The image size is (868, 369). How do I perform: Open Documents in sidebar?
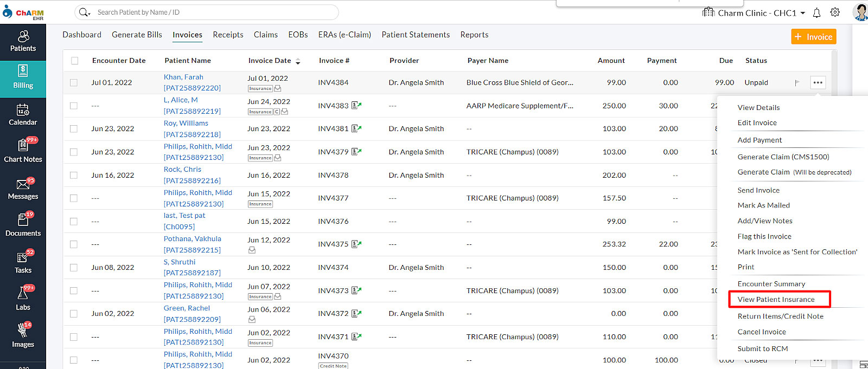point(23,226)
